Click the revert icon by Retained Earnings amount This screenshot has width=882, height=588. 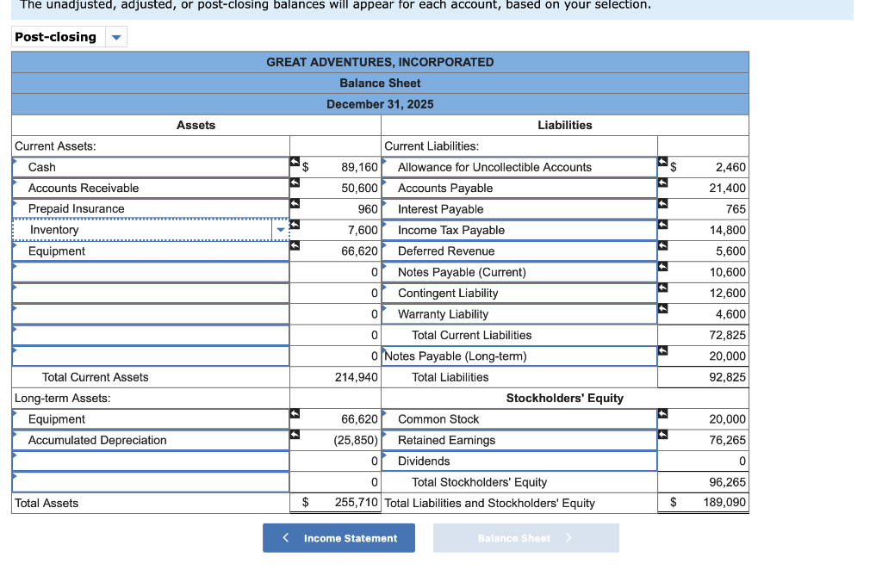(661, 436)
